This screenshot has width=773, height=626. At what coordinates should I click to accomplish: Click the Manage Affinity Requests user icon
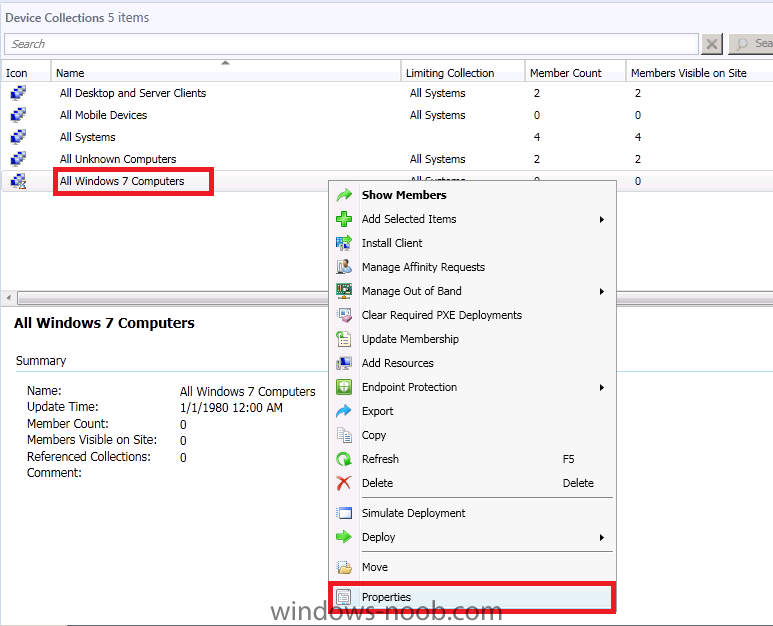344,267
